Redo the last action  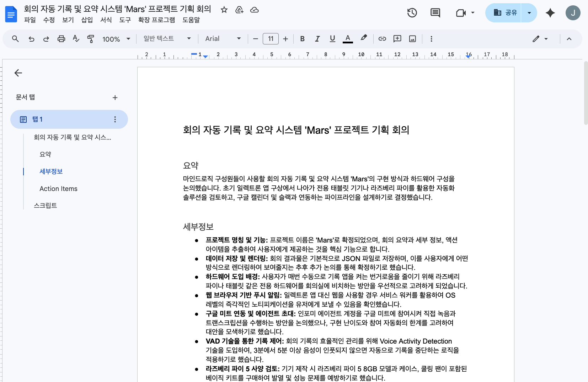click(x=46, y=39)
